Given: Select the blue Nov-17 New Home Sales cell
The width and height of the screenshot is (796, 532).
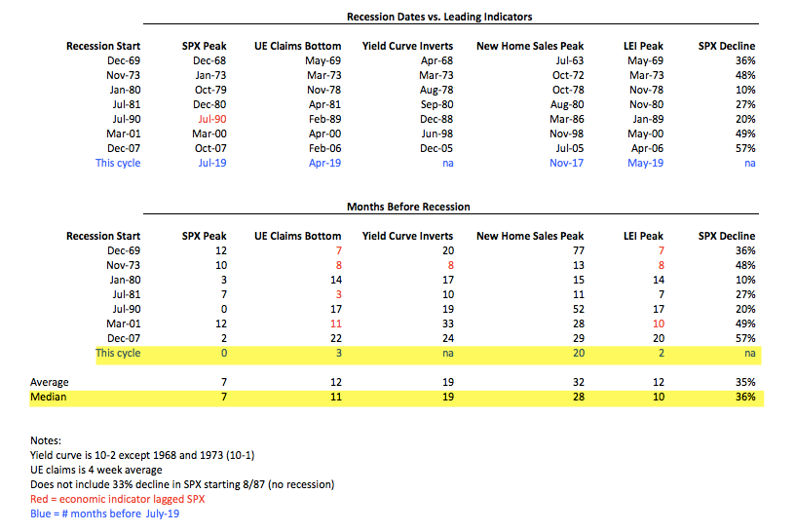Looking at the screenshot, I should [566, 163].
